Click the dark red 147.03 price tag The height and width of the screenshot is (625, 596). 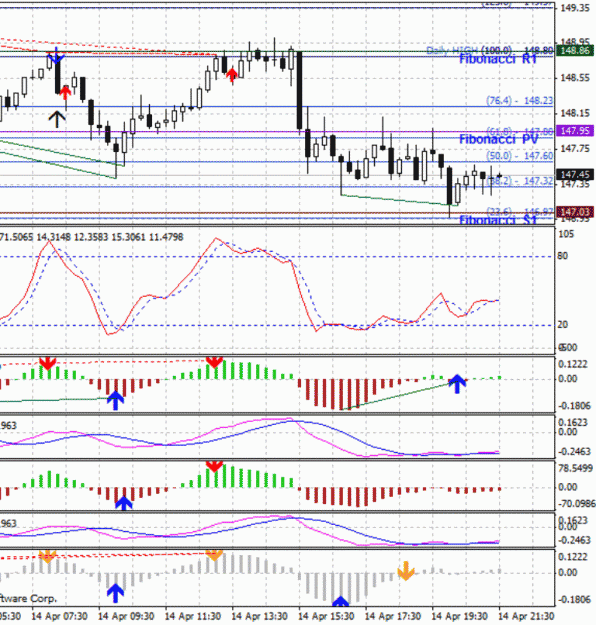pos(574,211)
